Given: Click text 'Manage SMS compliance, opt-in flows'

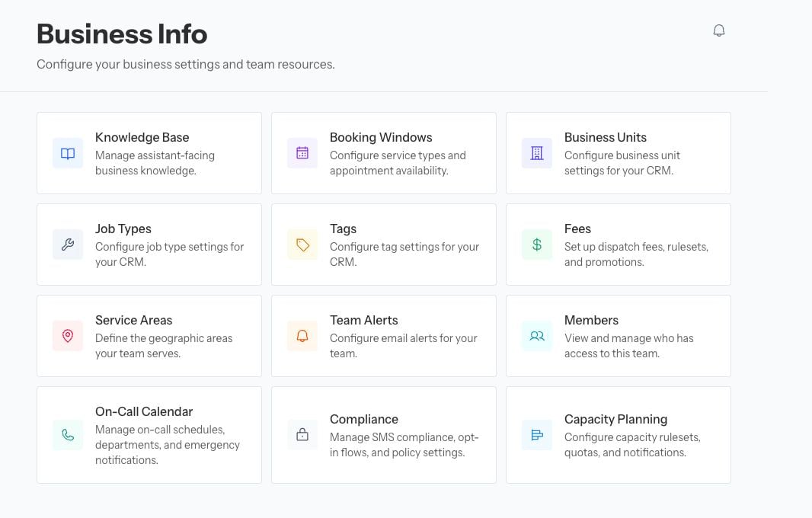Looking at the screenshot, I should click(x=404, y=444).
